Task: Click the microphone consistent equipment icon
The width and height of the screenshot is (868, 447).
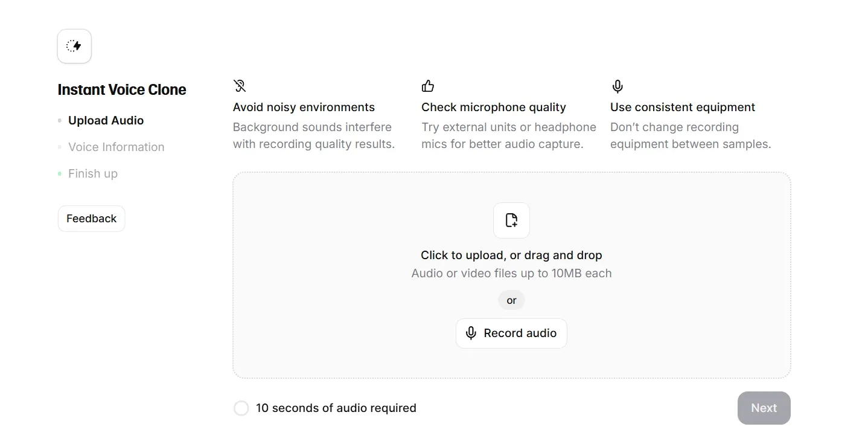Action: [x=617, y=86]
